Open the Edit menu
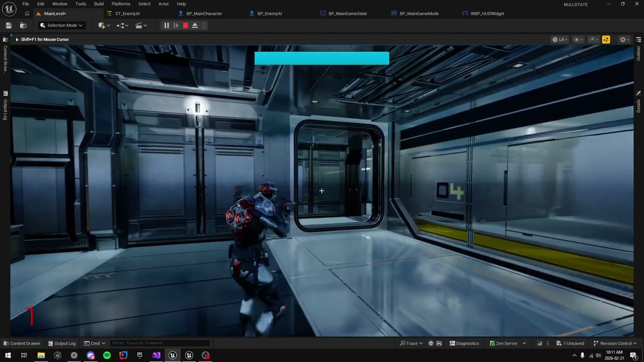Screen dimensions: 644x362 click(41, 4)
